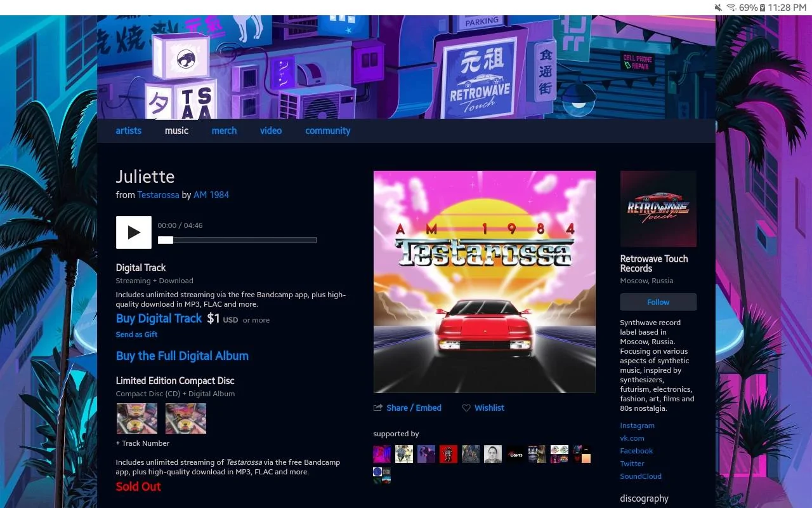The height and width of the screenshot is (508, 812).
Task: Open the Testarossa album link
Action: pyautogui.click(x=158, y=195)
